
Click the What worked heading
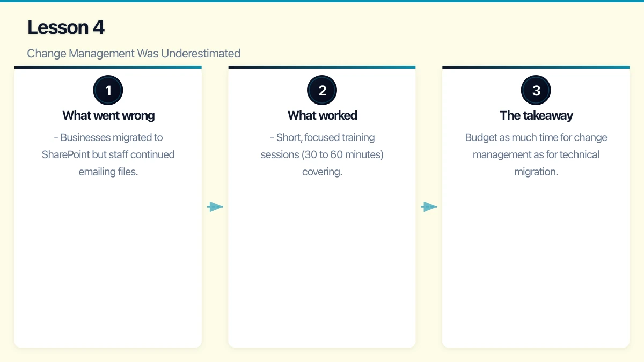pos(322,115)
